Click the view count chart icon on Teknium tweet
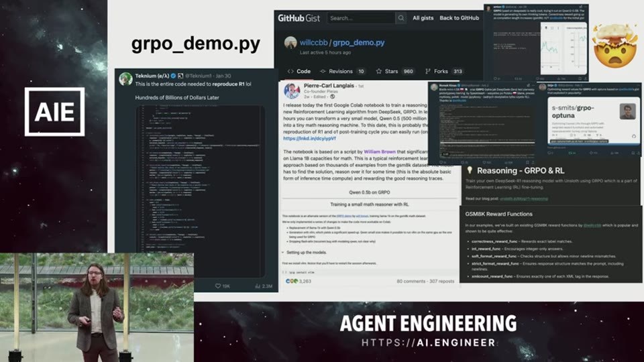The image size is (644, 362). pos(258,286)
